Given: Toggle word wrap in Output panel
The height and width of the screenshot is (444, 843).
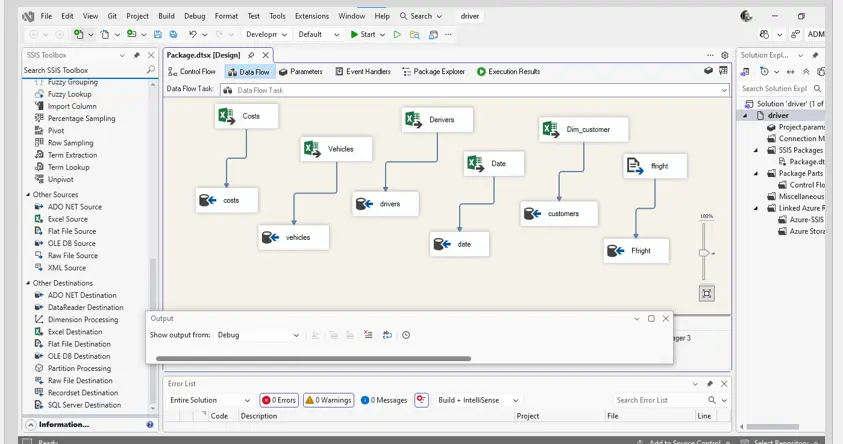Looking at the screenshot, I should coord(387,335).
